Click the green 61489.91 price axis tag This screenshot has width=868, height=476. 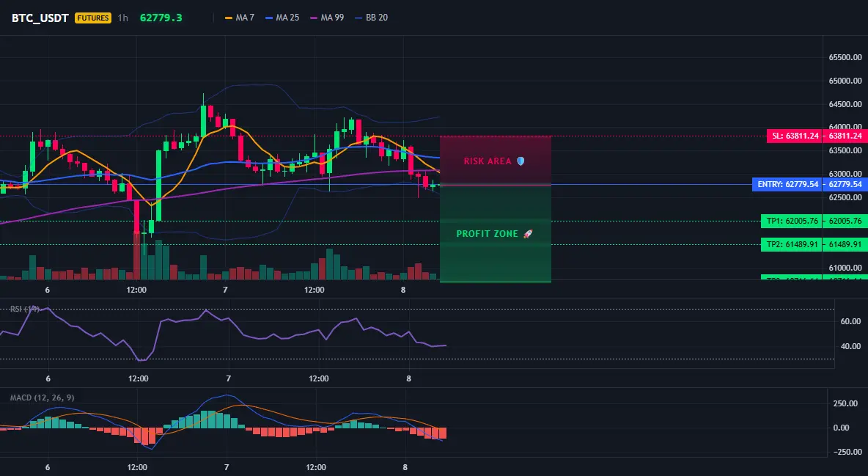pyautogui.click(x=845, y=244)
